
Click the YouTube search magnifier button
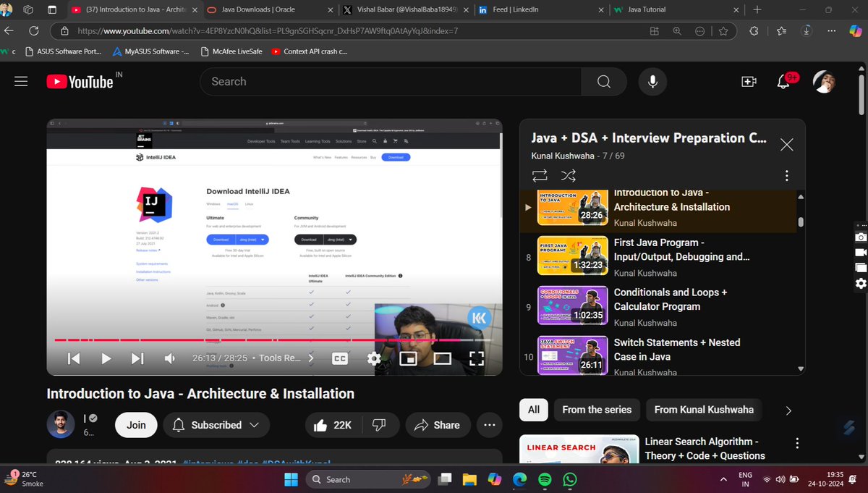tap(604, 82)
